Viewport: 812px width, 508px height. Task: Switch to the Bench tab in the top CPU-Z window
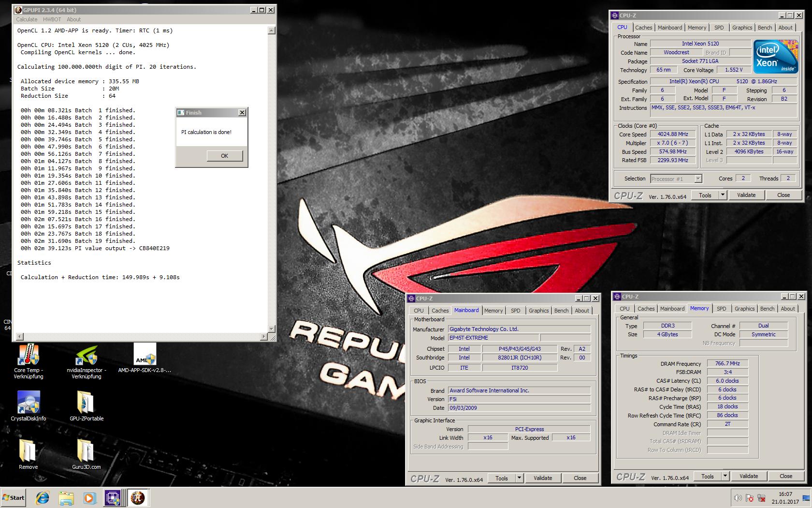765,28
